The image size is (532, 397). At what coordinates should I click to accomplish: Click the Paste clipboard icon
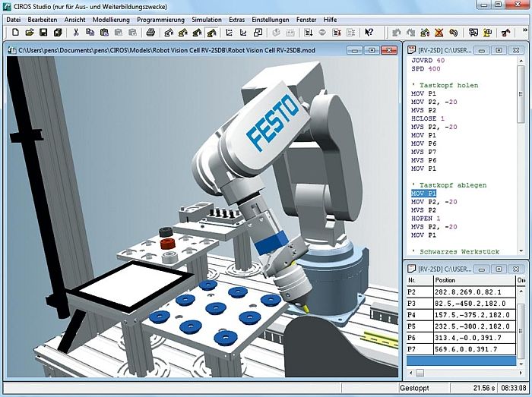(x=104, y=33)
